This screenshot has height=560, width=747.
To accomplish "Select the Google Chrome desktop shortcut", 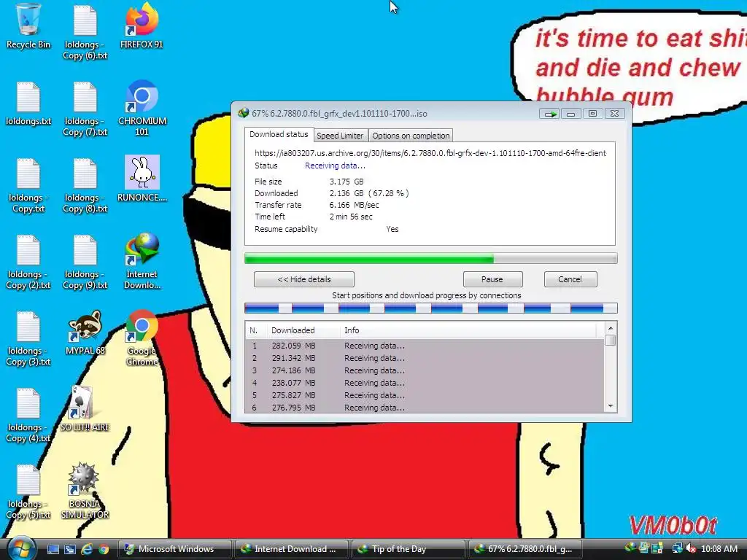I will coord(142,338).
